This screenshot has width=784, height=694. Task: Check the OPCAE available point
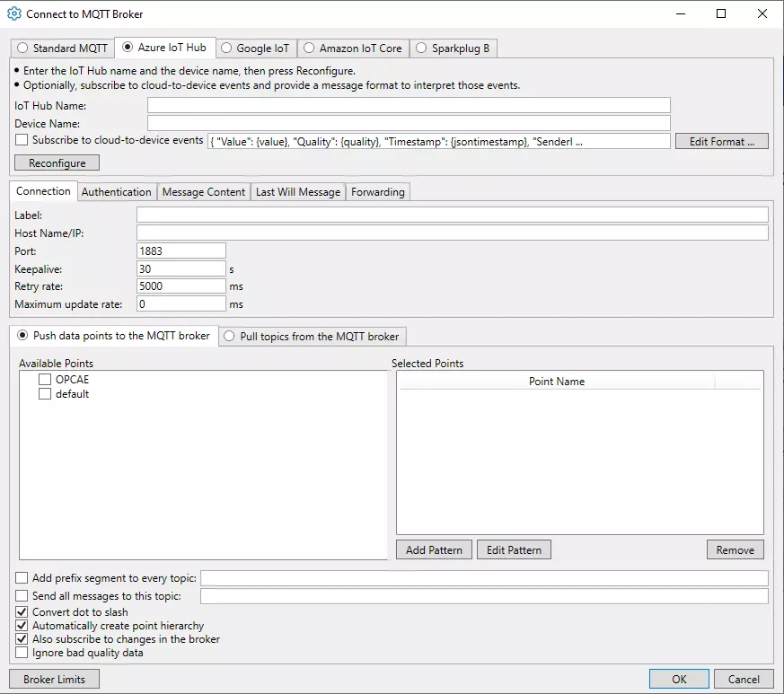point(45,380)
